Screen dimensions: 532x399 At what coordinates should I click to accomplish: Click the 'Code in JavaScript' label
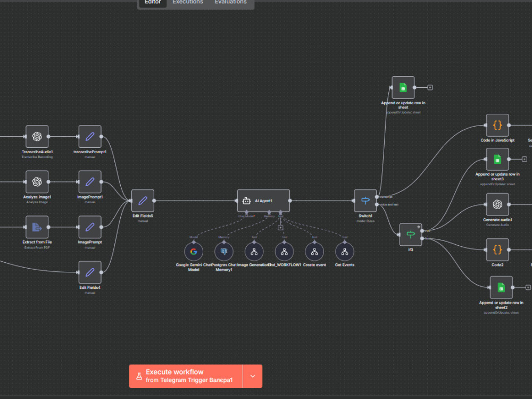tap(497, 140)
